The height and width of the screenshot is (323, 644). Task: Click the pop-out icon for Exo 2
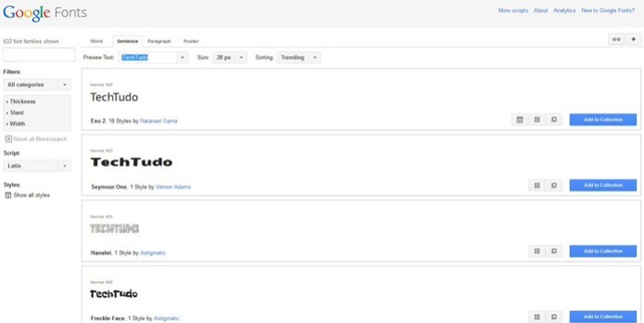554,120
